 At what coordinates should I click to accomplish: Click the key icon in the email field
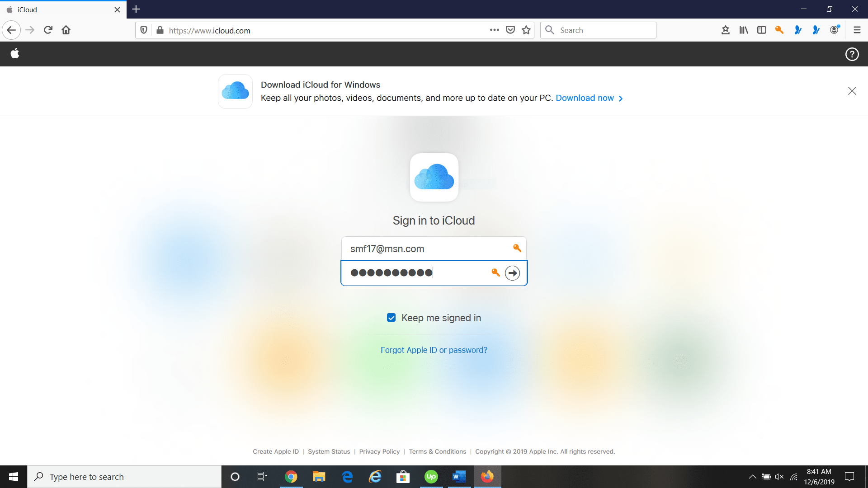[x=517, y=248]
